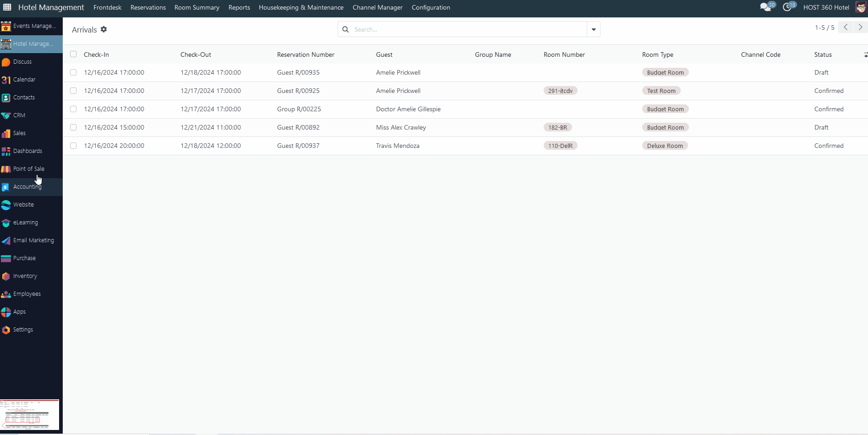Select checkbox for reservation Group R/00225
This screenshot has height=435, width=868.
[x=73, y=109]
